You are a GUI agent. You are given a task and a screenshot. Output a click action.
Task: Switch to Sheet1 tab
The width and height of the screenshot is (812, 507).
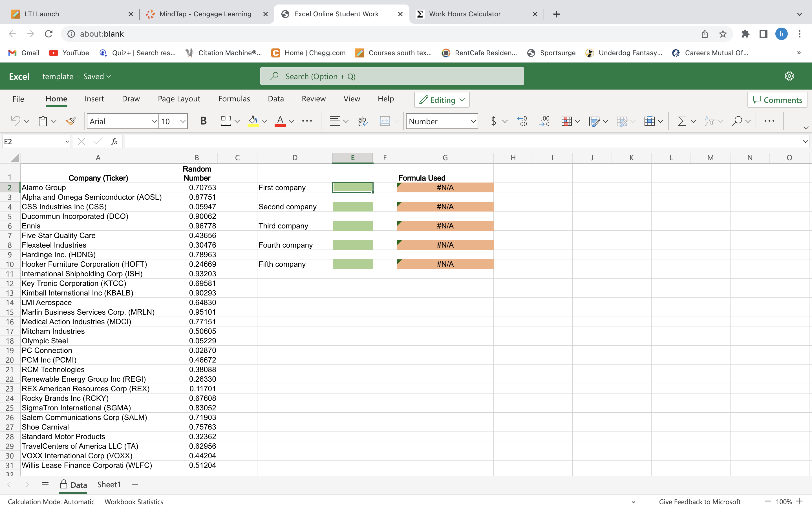[109, 484]
